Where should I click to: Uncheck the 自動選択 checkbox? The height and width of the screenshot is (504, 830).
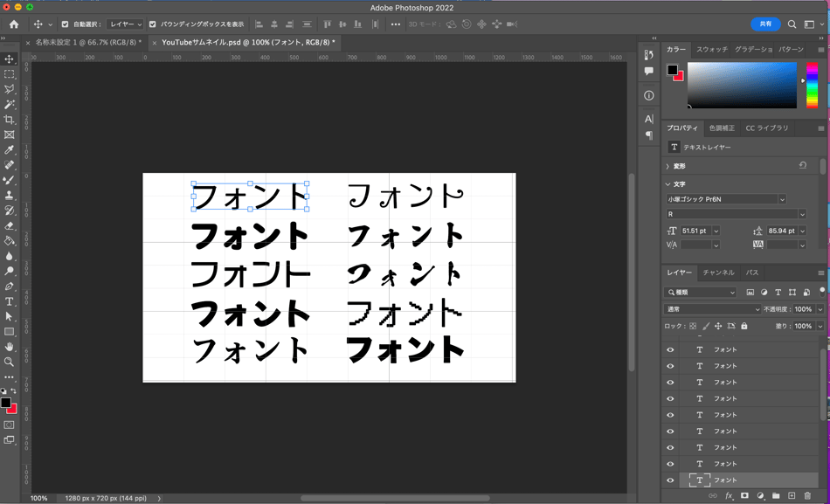(x=65, y=24)
